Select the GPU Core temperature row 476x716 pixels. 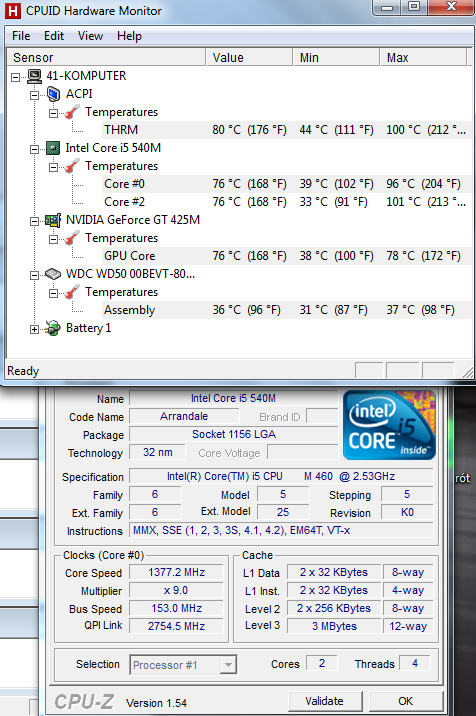point(287,256)
